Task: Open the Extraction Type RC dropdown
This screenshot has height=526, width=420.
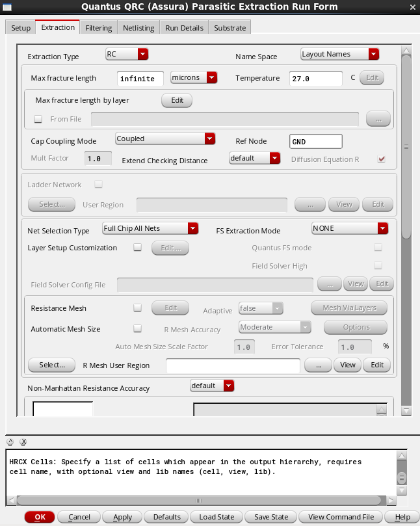Action: coord(127,54)
